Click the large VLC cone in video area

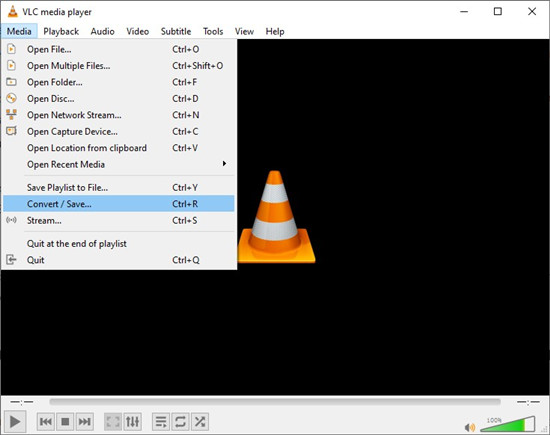[x=276, y=217]
